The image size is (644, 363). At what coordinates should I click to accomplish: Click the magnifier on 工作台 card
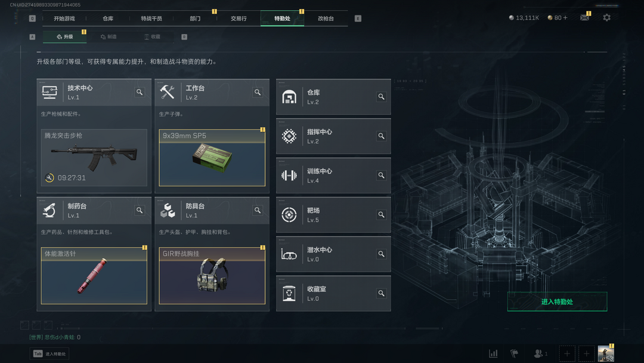[258, 92]
